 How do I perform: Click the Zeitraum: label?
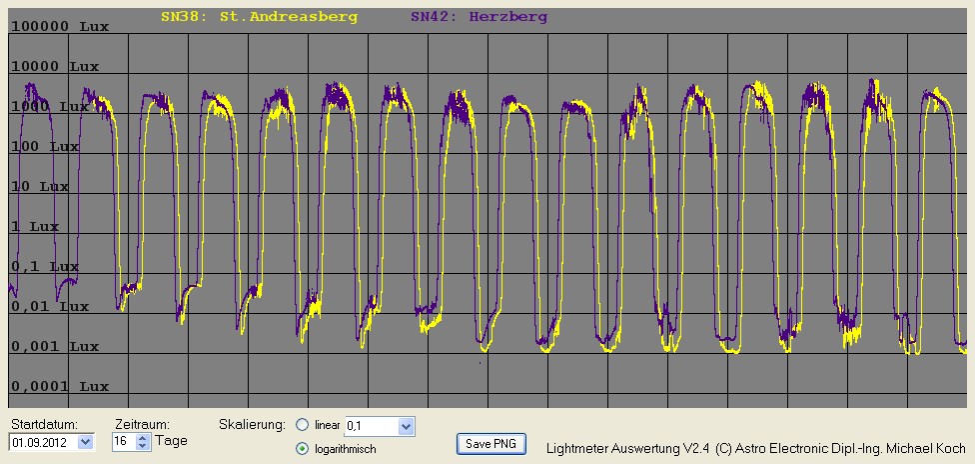(x=143, y=424)
